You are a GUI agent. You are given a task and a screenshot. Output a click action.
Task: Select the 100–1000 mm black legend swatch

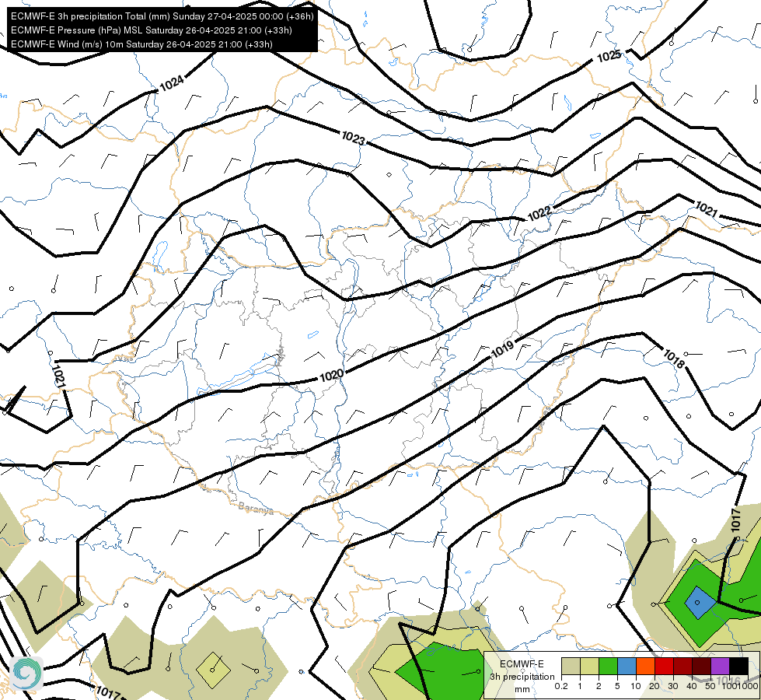pos(738,666)
